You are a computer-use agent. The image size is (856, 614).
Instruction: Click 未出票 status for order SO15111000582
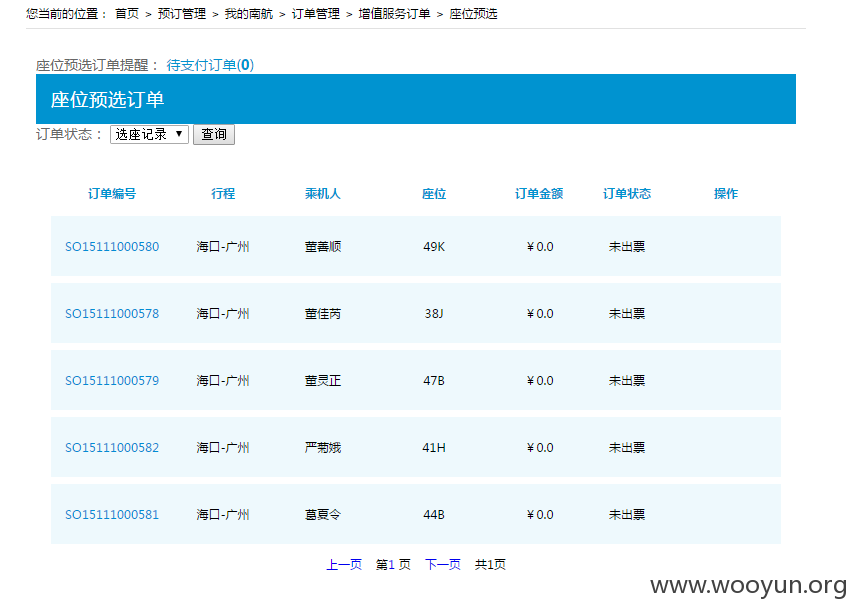pyautogui.click(x=627, y=448)
